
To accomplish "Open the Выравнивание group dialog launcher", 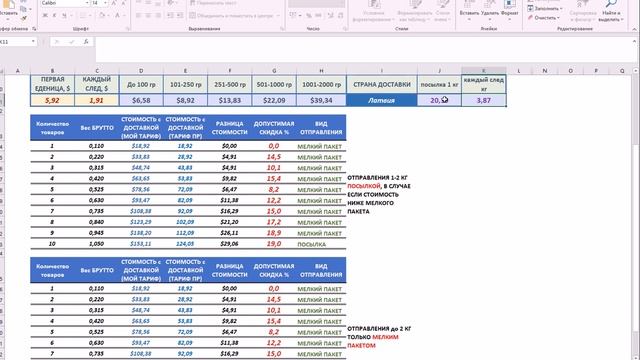I will pos(282,29).
